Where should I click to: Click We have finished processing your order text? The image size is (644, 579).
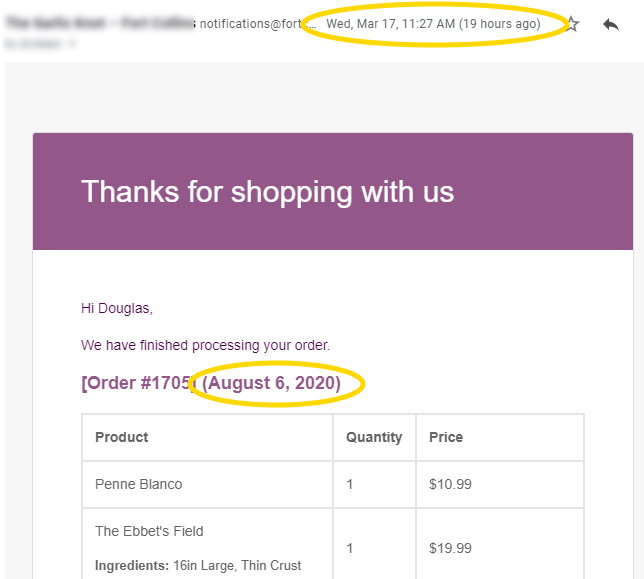(205, 345)
